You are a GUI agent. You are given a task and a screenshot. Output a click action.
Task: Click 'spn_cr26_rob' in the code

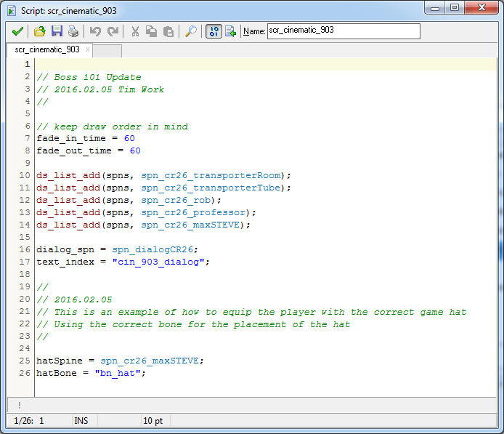[x=176, y=200]
